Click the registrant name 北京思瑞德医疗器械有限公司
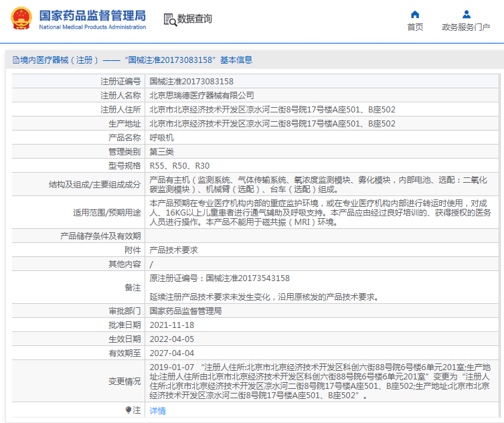The width and height of the screenshot is (504, 423). [x=201, y=95]
